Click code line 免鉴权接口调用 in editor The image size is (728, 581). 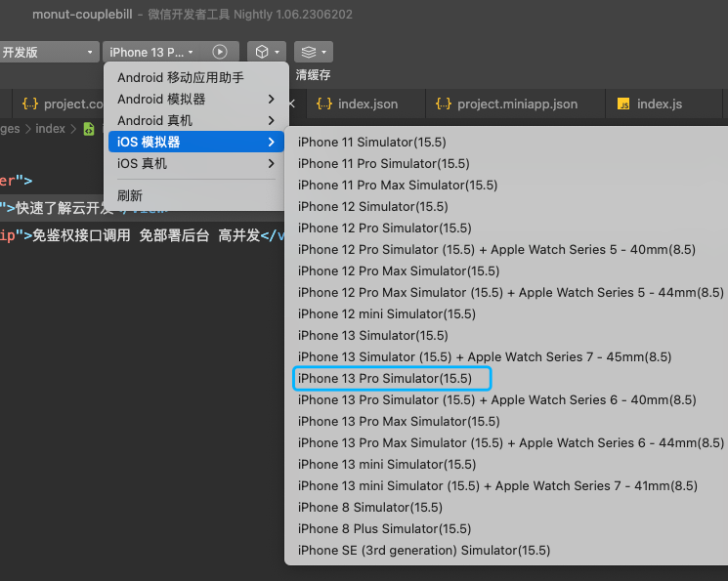tap(142, 235)
